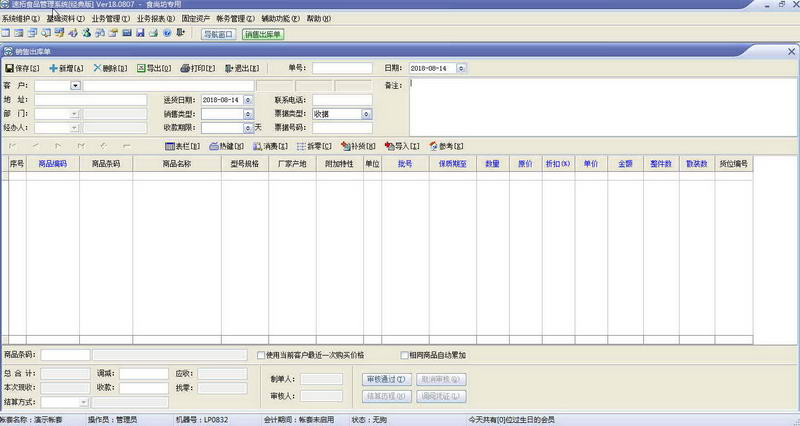Open the 帐务管理 menu
The image size is (800, 426).
tap(235, 18)
